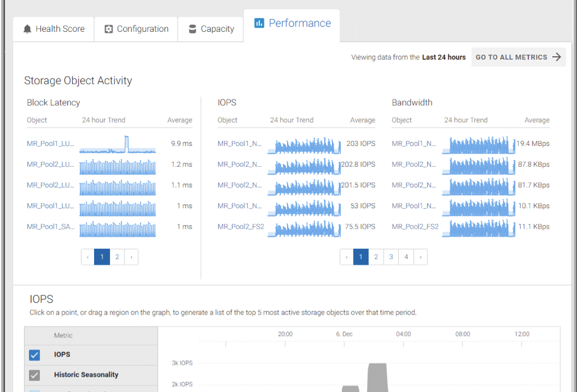Image resolution: width=577 pixels, height=392 pixels.
Task: Click the 04:00 time marker on graph
Action: click(x=404, y=334)
